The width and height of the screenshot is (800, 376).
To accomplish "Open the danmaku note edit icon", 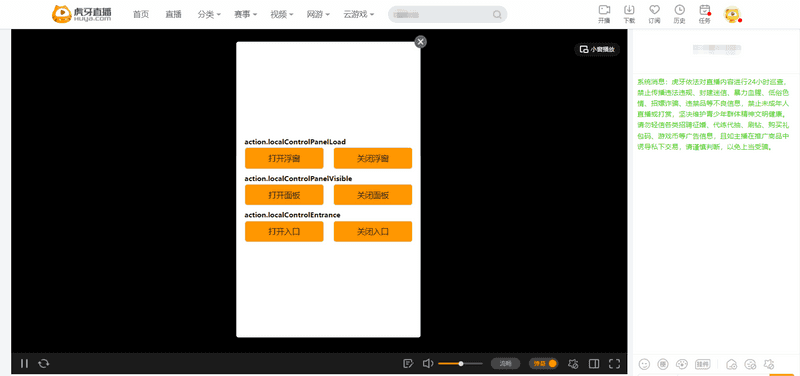I will [408, 364].
